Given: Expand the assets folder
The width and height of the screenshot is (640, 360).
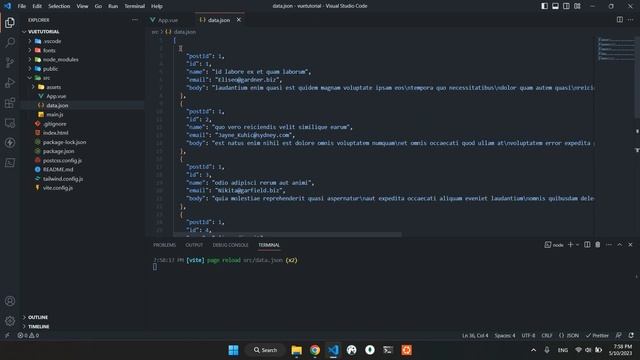Looking at the screenshot, I should click(33, 87).
